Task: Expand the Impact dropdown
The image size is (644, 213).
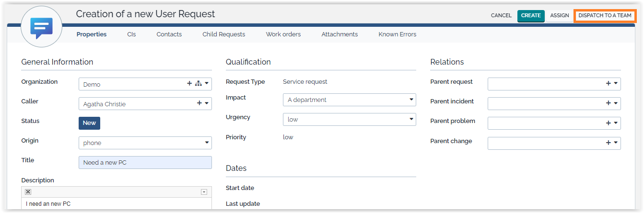Action: 411,100
